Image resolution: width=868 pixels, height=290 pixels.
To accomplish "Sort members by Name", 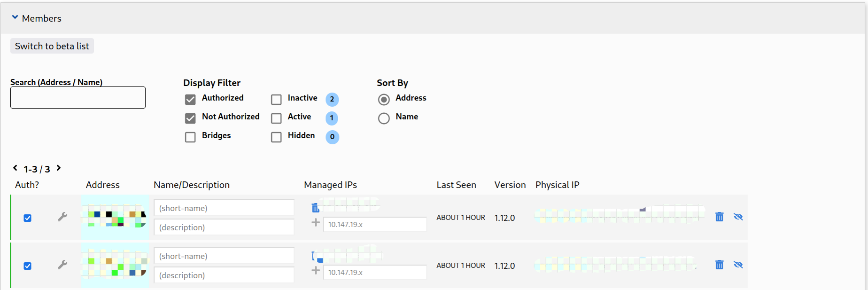I will pyautogui.click(x=384, y=118).
